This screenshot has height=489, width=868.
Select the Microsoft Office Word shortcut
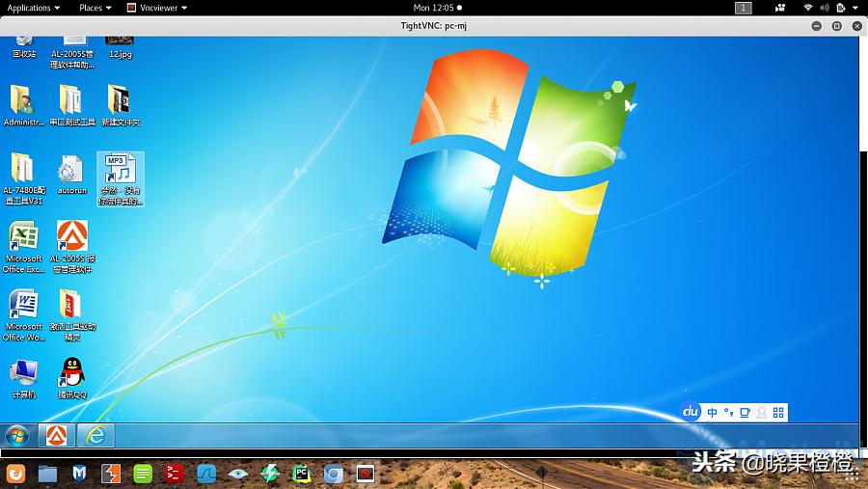coord(23,305)
